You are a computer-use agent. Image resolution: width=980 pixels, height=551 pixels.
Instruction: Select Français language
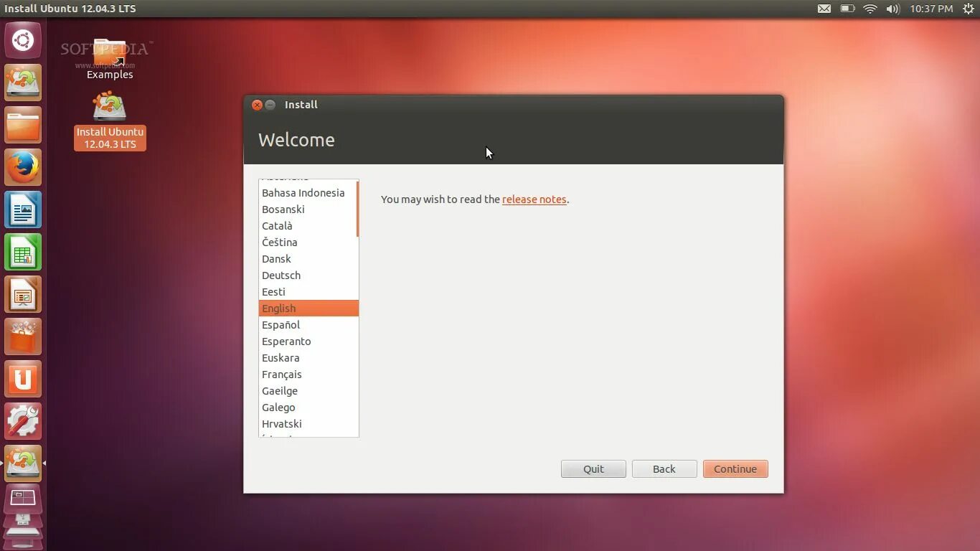308,375
